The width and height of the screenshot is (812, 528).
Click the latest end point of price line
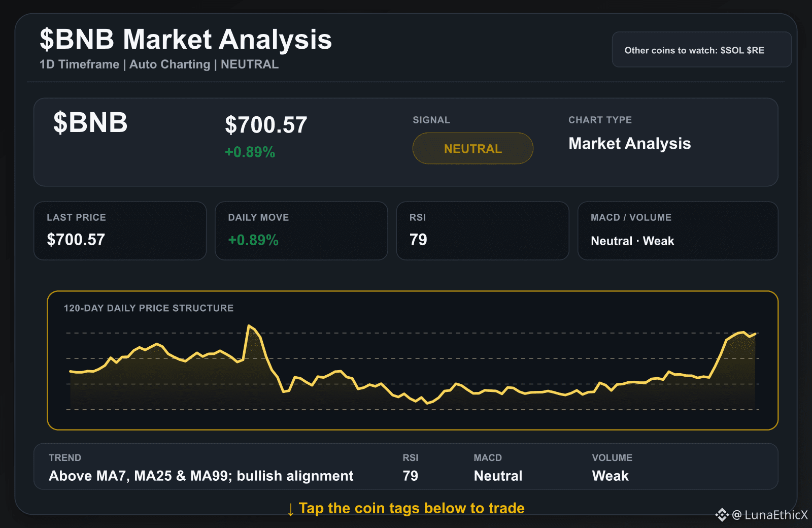[x=756, y=334]
